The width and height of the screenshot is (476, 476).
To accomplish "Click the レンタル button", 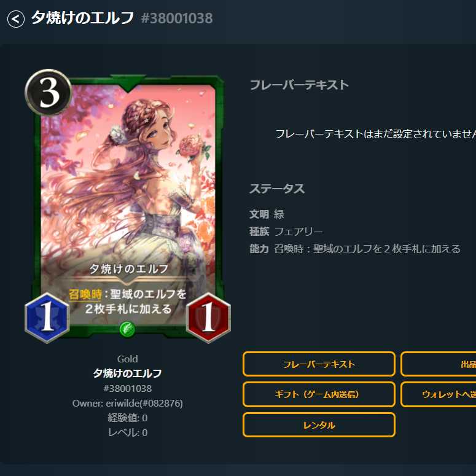I will coord(319,424).
